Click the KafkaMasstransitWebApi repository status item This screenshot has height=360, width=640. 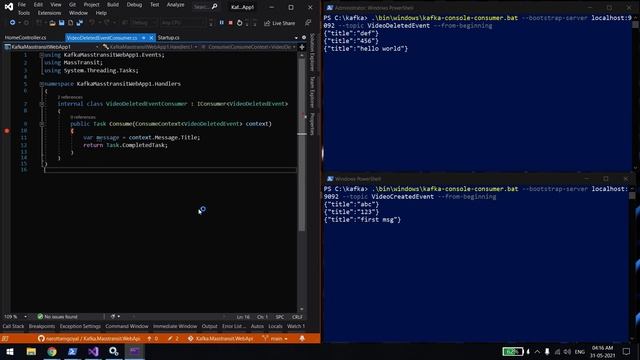pyautogui.click(x=220, y=338)
